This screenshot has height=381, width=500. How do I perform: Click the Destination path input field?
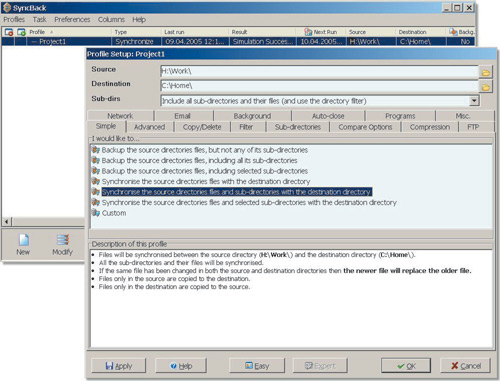[319, 86]
